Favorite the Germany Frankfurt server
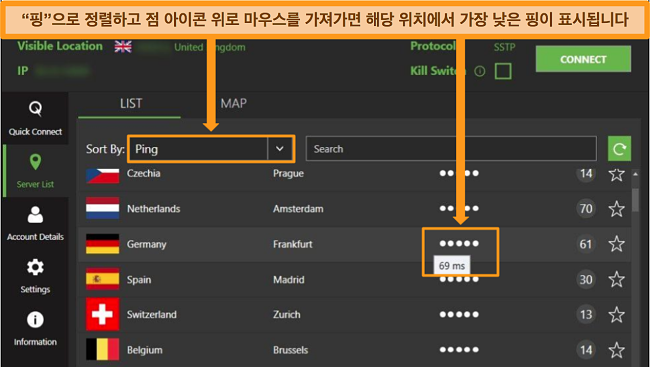Screen dimensions: 650x367 pos(616,244)
